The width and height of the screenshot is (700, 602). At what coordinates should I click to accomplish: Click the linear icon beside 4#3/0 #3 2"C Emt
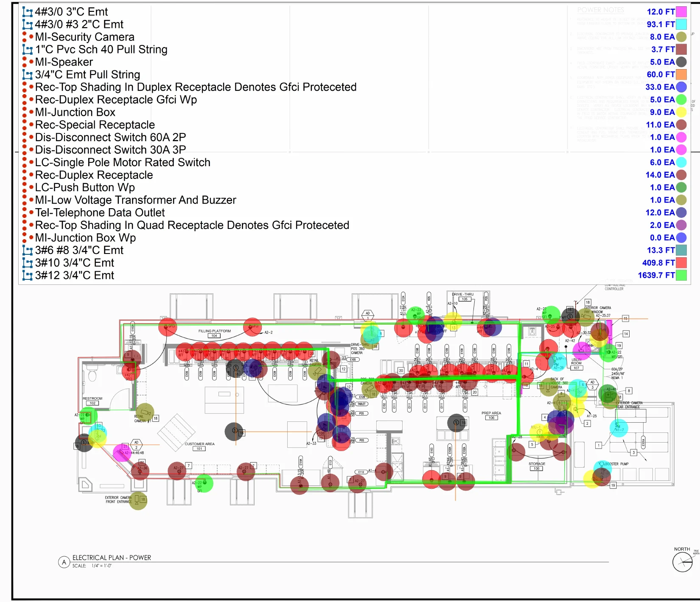(28, 25)
